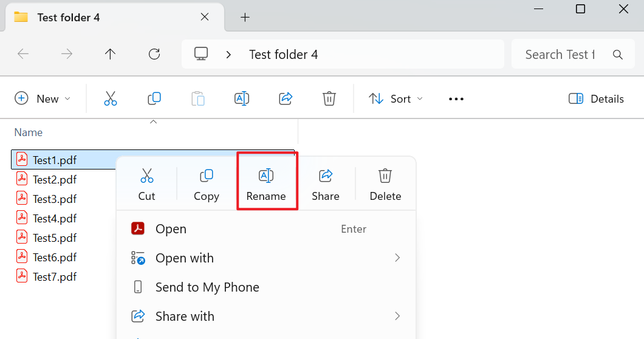Image resolution: width=644 pixels, height=339 pixels.
Task: Add a new tab with plus button
Action: point(245,17)
